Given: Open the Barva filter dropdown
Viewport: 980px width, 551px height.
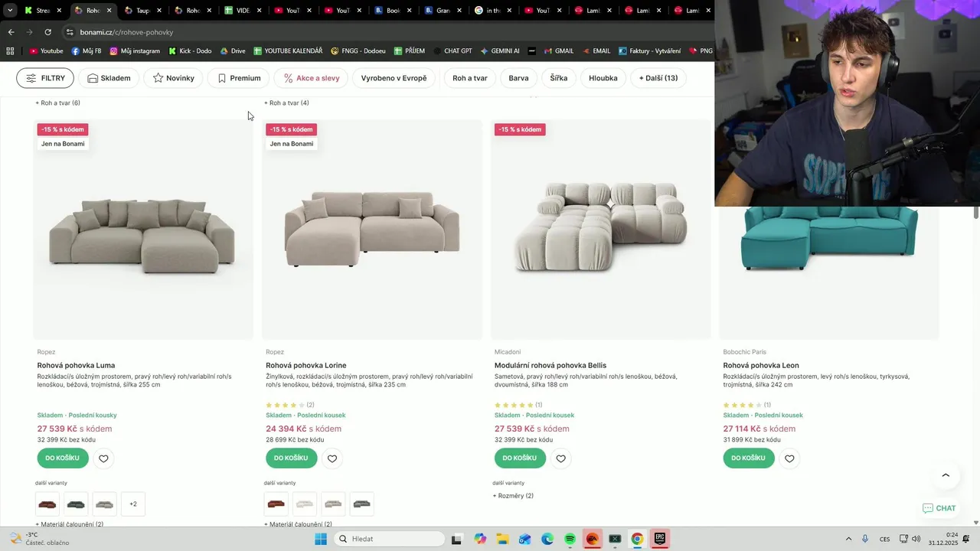Looking at the screenshot, I should click(518, 78).
